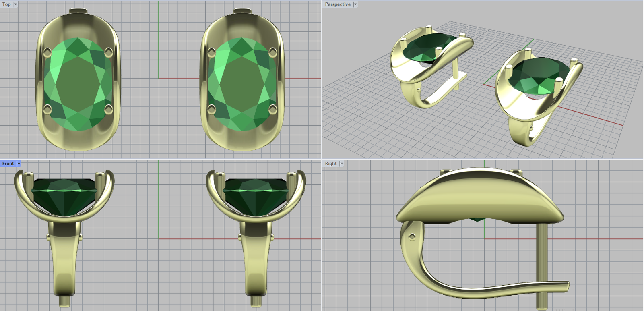Click the hinge pin in Right view
The width and height of the screenshot is (644, 311).
411,237
